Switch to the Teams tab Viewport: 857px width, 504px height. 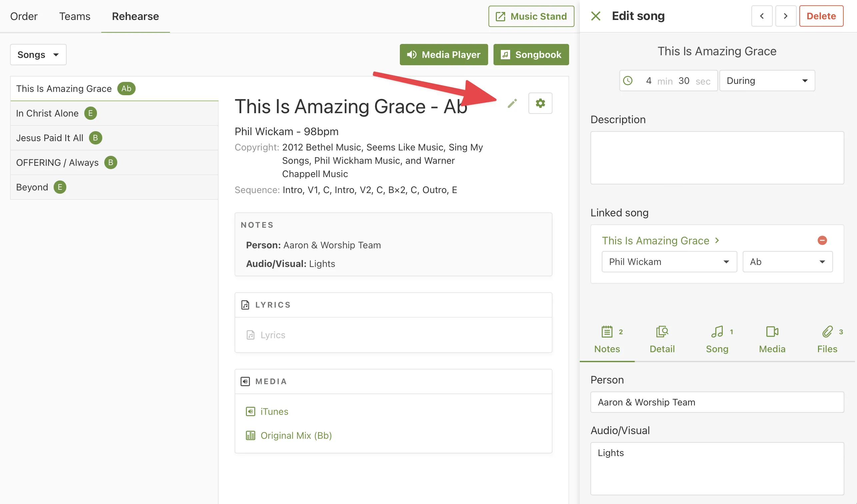pyautogui.click(x=75, y=16)
